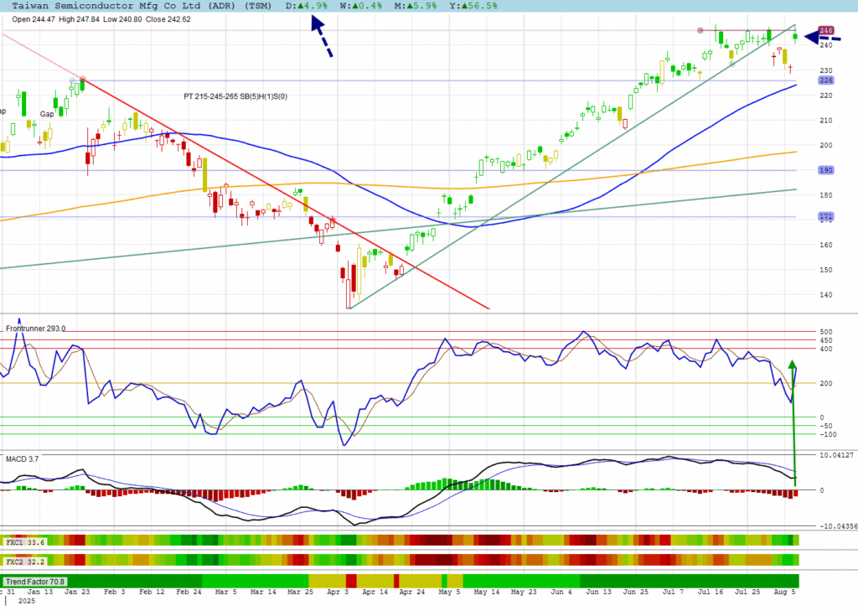Click the 'Apr 3' date on time axis
Viewport: 858px width, 616px height.
338,592
